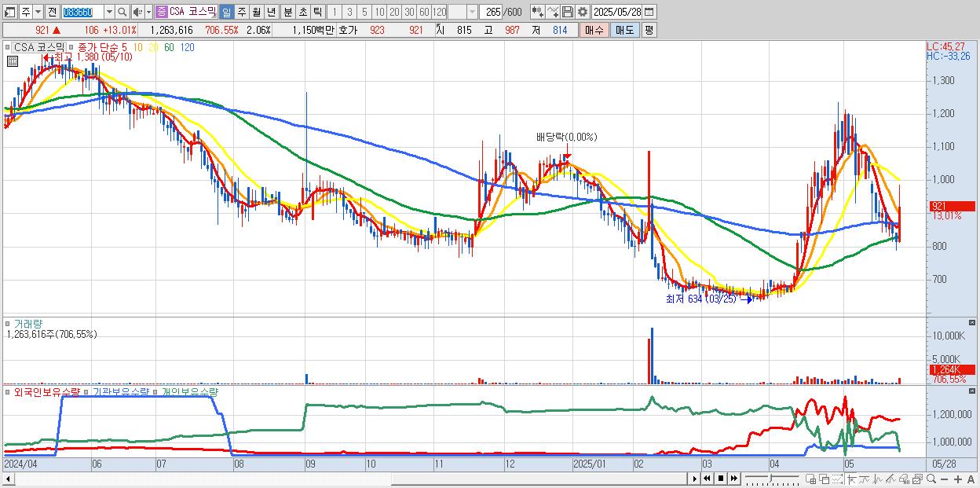The height and width of the screenshot is (488, 980).
Task: Select interval 10 tab
Action: pos(379,12)
